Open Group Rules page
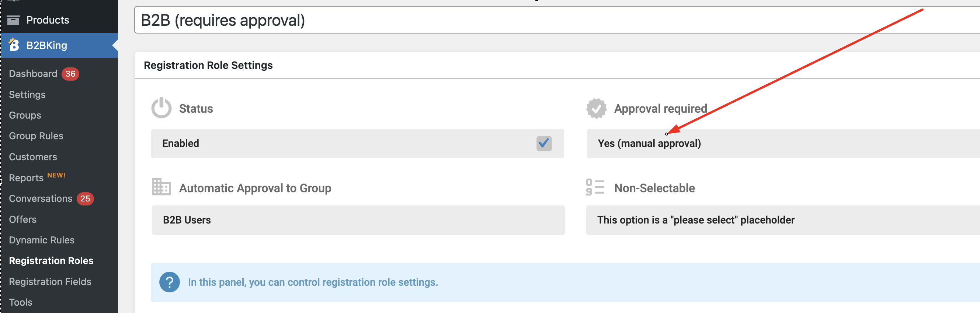Image resolution: width=980 pixels, height=313 pixels. click(x=36, y=136)
